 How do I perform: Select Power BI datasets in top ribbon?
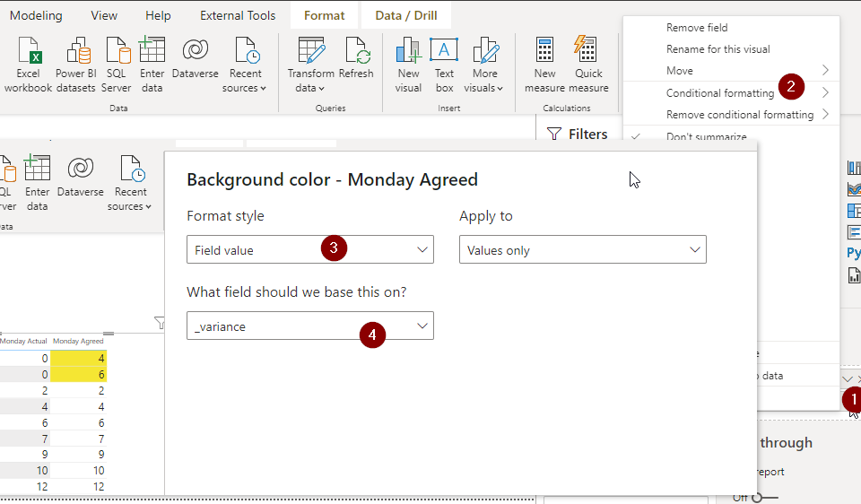75,65
